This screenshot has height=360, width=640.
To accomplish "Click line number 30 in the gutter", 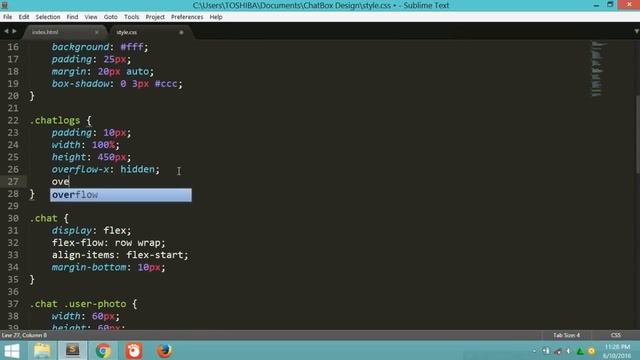I will (13, 218).
